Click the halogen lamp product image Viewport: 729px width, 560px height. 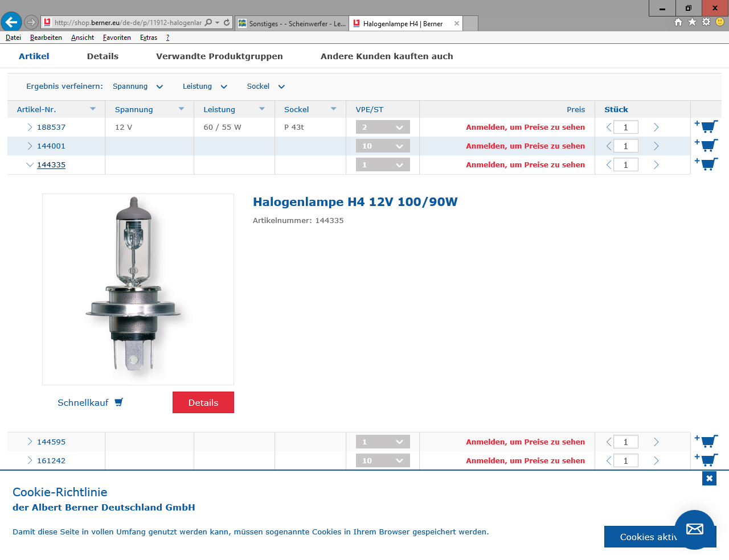point(138,289)
